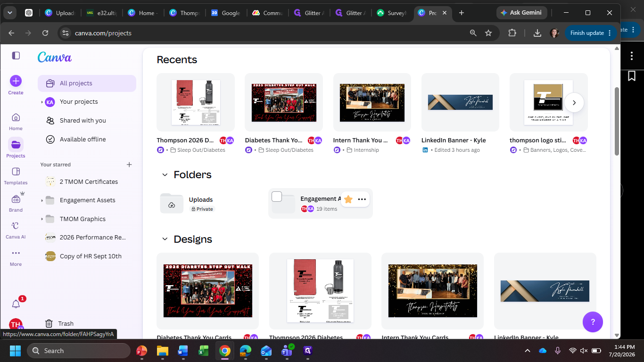The width and height of the screenshot is (644, 362).
Task: Show next Recents with the arrow button
Action: 574,102
